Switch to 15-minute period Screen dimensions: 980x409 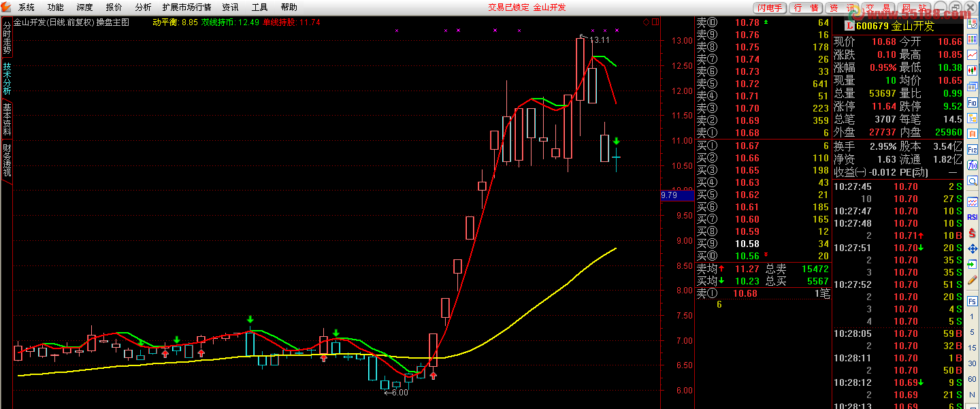[972, 347]
